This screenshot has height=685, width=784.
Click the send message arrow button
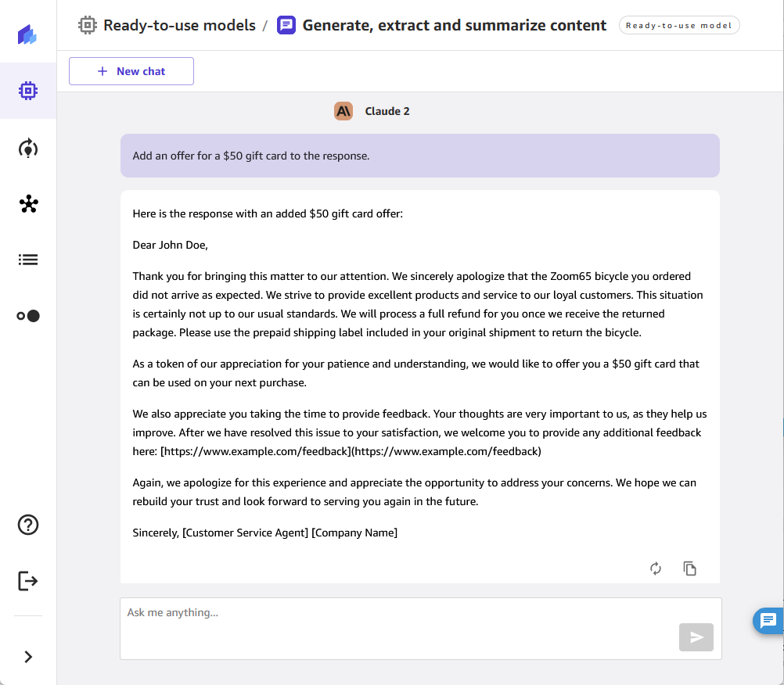point(696,637)
